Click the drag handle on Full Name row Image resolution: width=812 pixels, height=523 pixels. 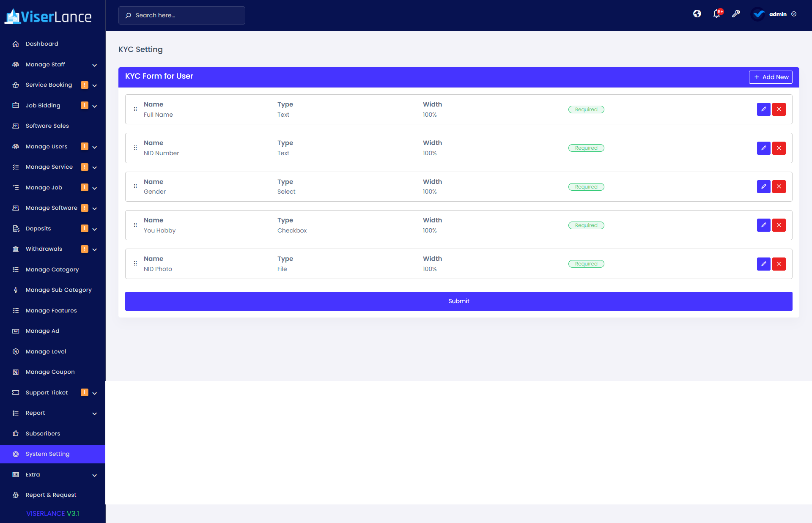click(135, 109)
